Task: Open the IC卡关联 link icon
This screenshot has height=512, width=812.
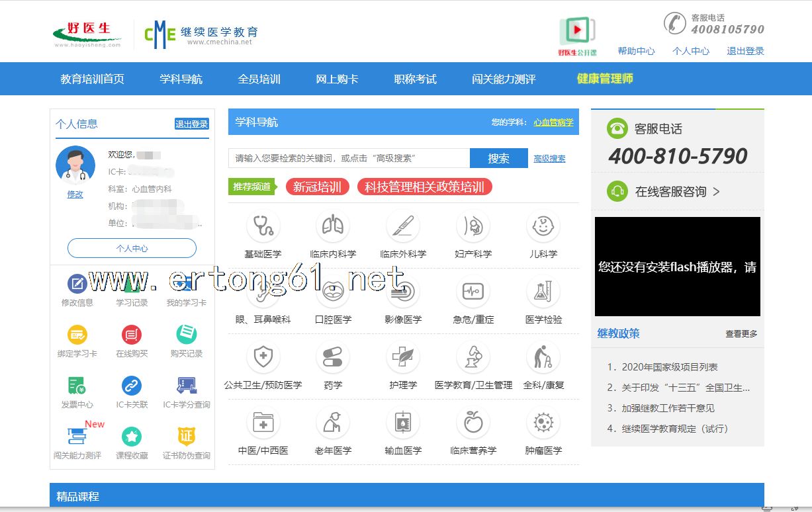Action: (x=132, y=386)
